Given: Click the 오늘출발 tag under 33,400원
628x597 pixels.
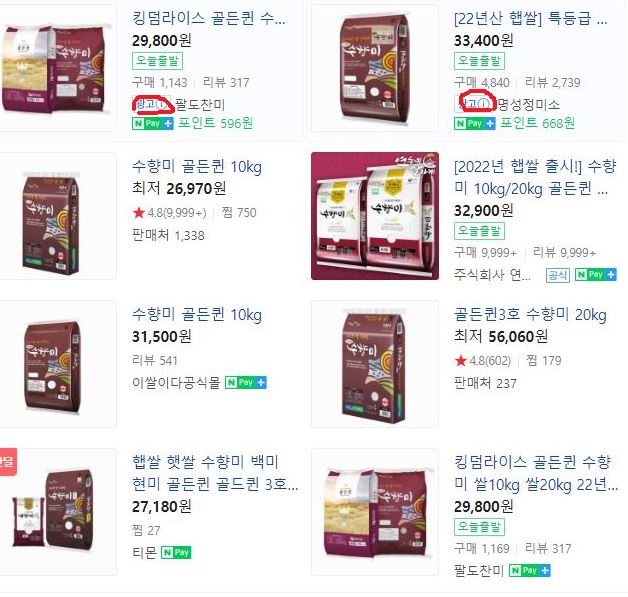Looking at the screenshot, I should pos(479,60).
